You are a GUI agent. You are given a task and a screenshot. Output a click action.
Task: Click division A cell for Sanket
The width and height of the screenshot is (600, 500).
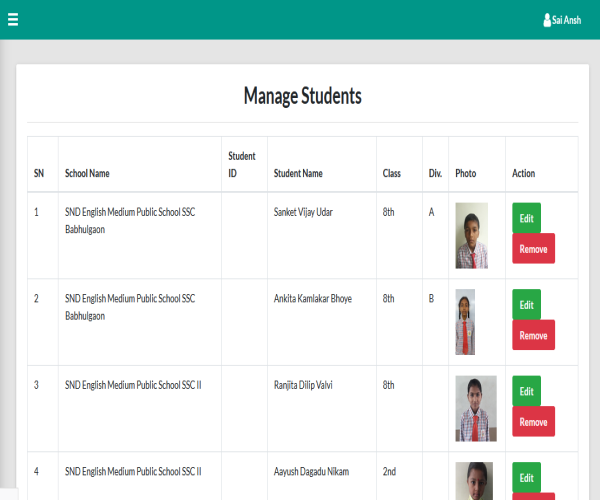431,212
